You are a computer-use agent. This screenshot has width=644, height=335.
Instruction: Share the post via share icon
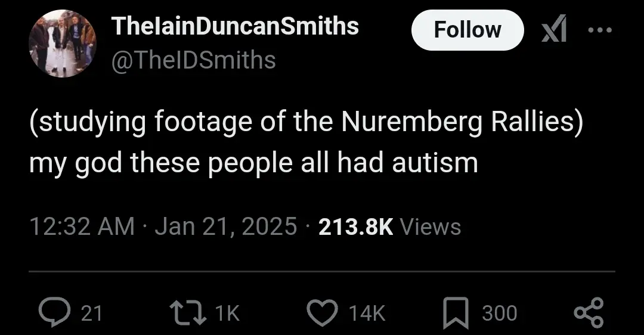pos(589,313)
